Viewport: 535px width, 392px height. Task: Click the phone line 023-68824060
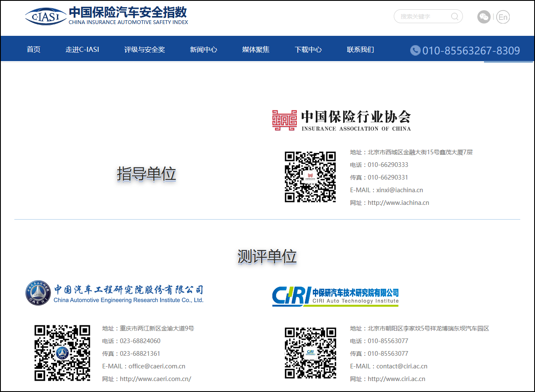[x=131, y=341]
